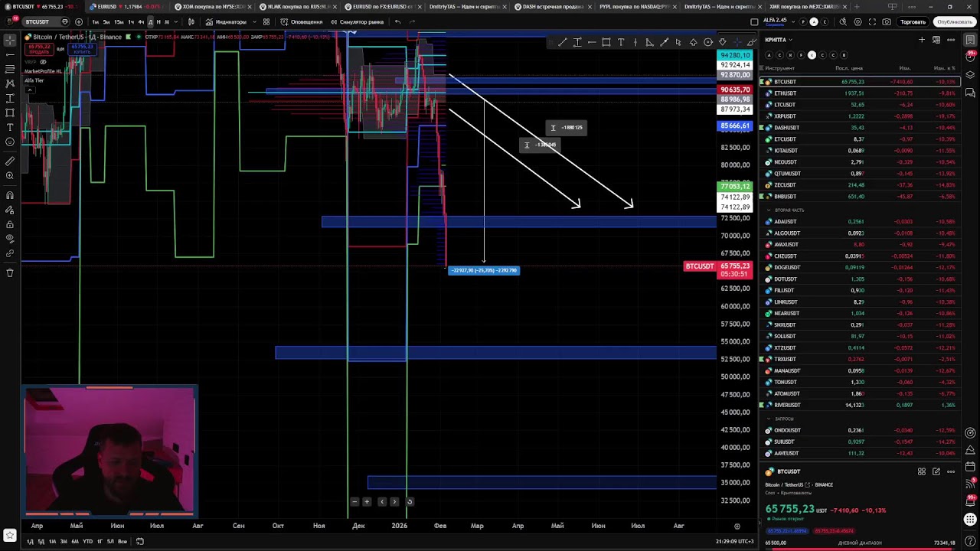
Task: Add symbol with the plus compare button
Action: pyautogui.click(x=79, y=22)
